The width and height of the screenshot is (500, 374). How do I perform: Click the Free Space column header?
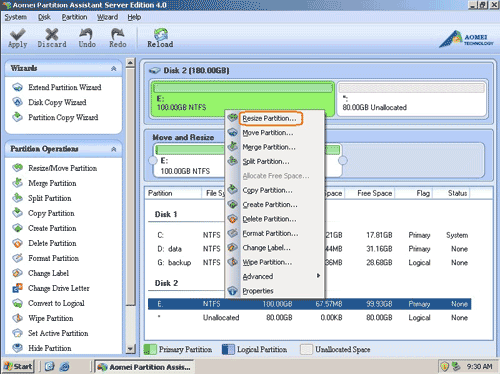coord(370,193)
